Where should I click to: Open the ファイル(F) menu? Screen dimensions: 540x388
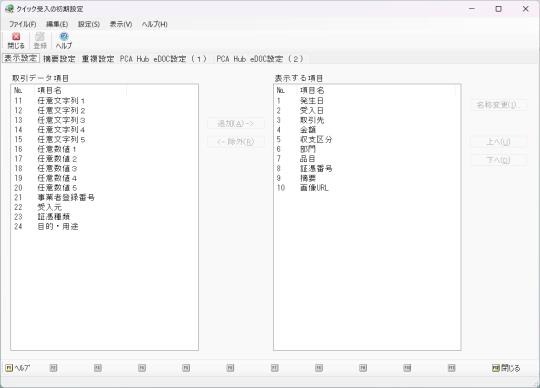tap(23, 24)
